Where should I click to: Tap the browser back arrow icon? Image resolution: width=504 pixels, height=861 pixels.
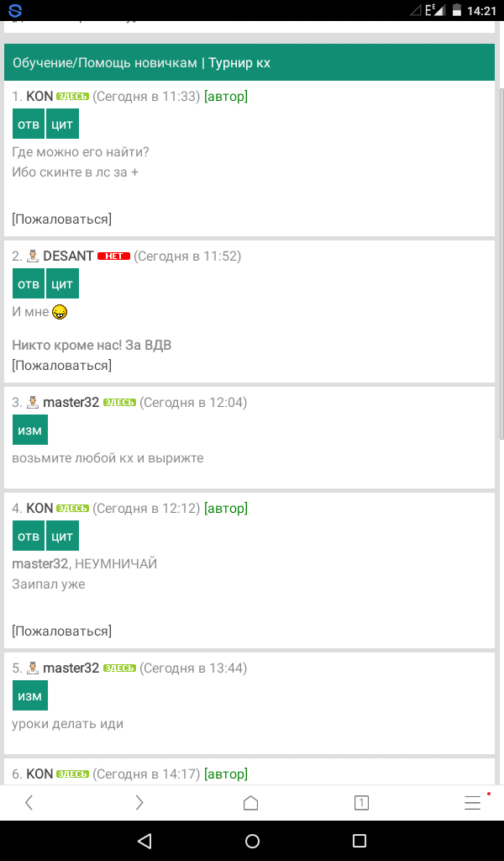point(29,803)
